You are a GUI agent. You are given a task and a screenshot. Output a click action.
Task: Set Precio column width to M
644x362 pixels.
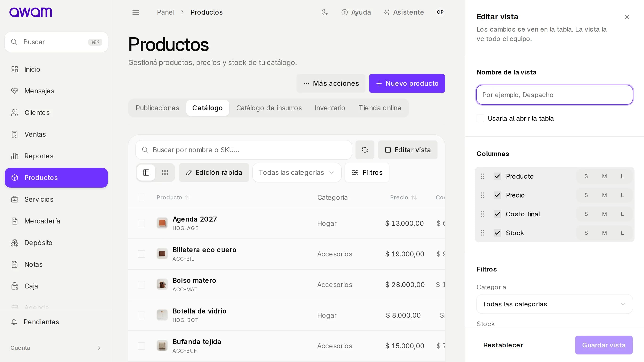pyautogui.click(x=604, y=195)
